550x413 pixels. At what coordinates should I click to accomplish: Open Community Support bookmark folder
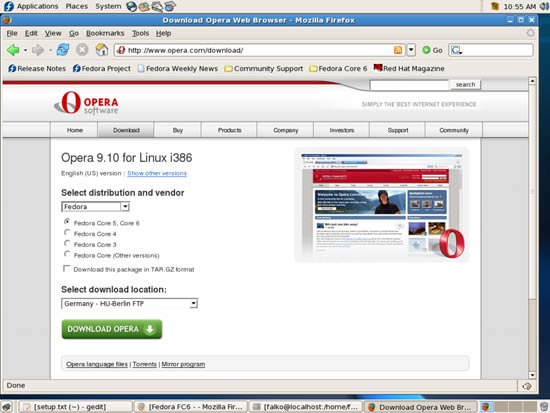click(263, 68)
